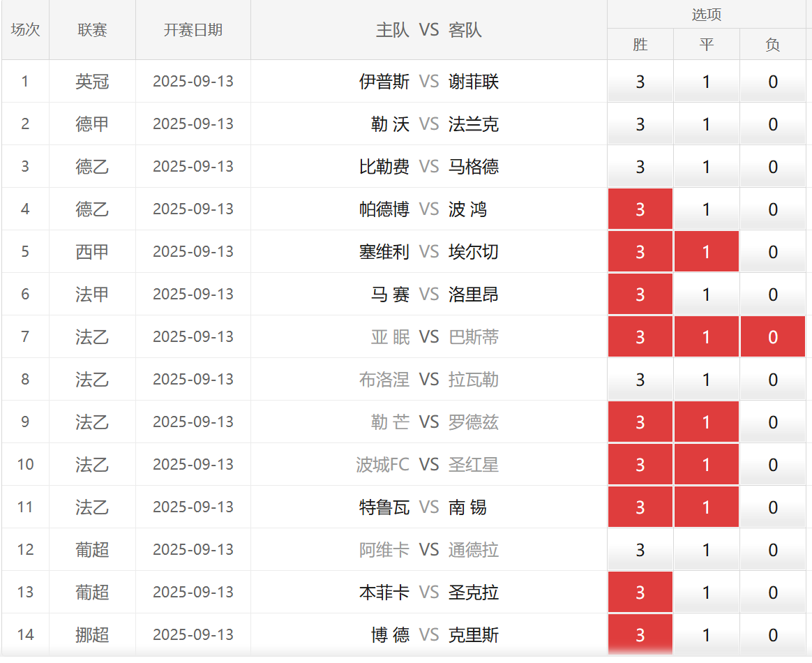Select loss (0) for 帕德博 vs 波鸿
Image resolution: width=812 pixels, height=663 pixels.
coord(773,209)
